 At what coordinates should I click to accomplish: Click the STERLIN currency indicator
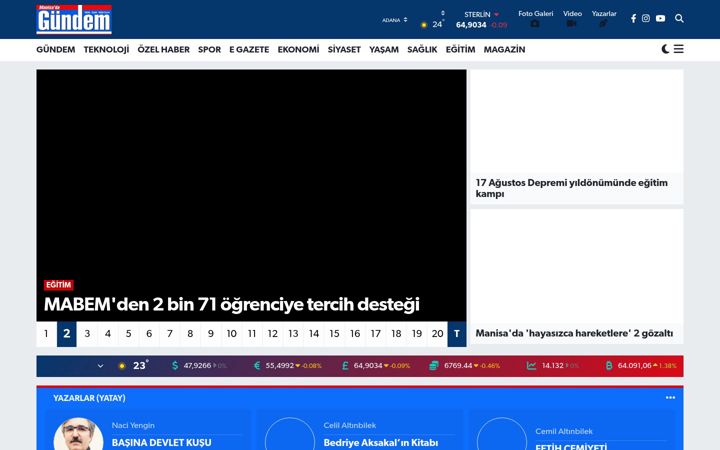(x=481, y=20)
